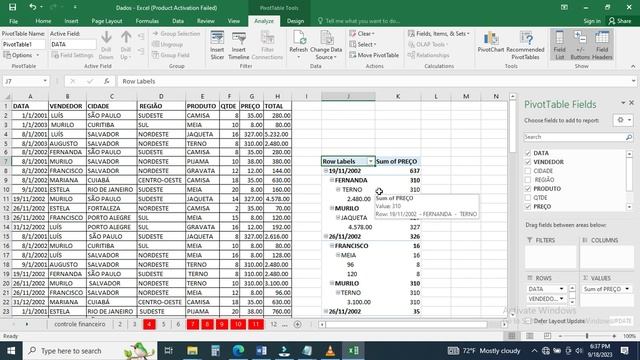Open Windows Start menu
This screenshot has height=360, width=640.
pos(11,351)
